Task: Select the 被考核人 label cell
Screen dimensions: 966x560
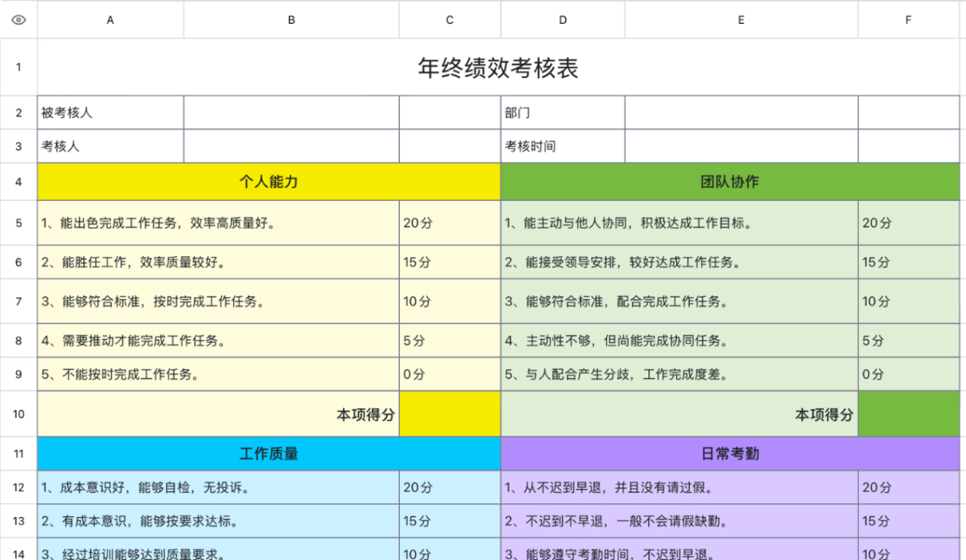Action: click(110, 112)
